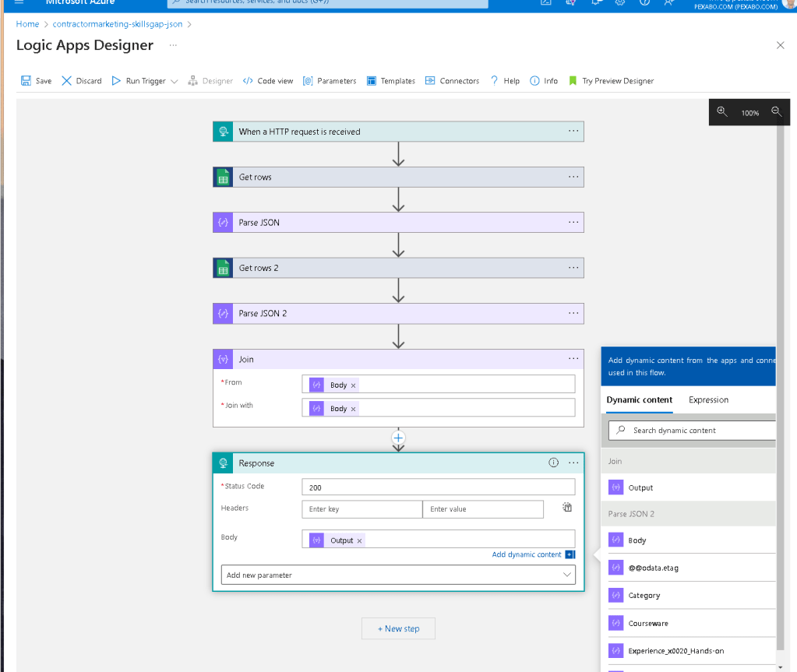
Task: Open Templates
Action: click(x=391, y=81)
